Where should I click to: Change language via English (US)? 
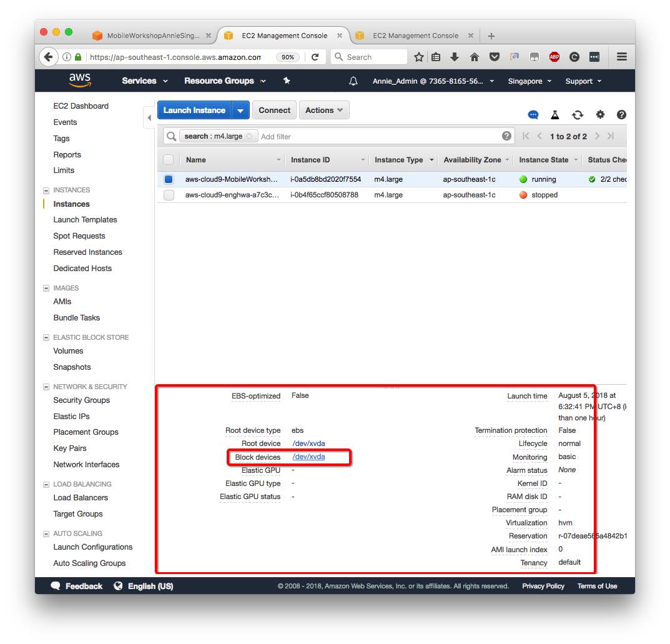[144, 586]
